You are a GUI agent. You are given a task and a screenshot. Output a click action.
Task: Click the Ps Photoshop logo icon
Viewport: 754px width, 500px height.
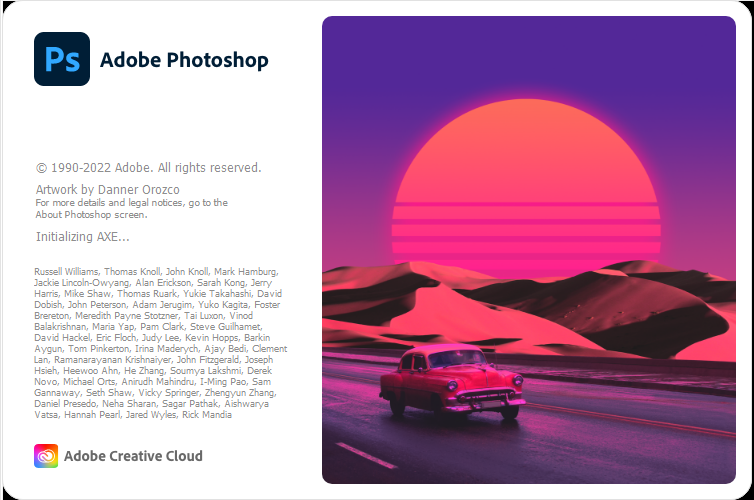(x=62, y=59)
